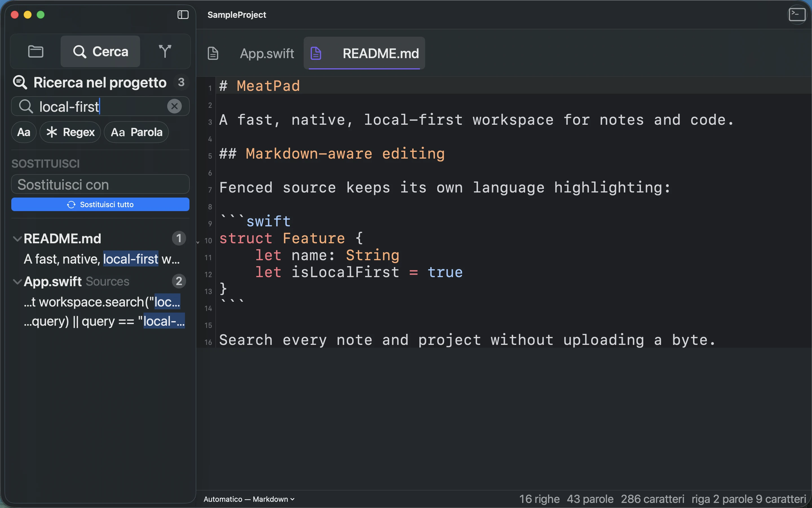Close window with red traffic light
812x508 pixels.
point(14,15)
